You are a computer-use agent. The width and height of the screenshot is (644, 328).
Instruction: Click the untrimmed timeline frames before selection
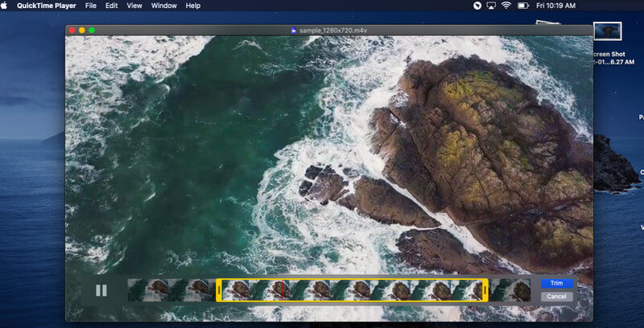(x=171, y=290)
